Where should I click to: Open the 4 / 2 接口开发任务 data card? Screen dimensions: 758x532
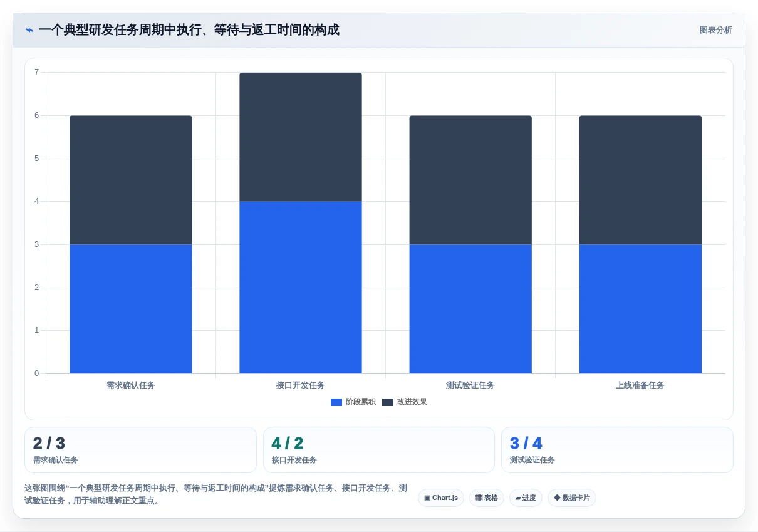[x=379, y=450]
